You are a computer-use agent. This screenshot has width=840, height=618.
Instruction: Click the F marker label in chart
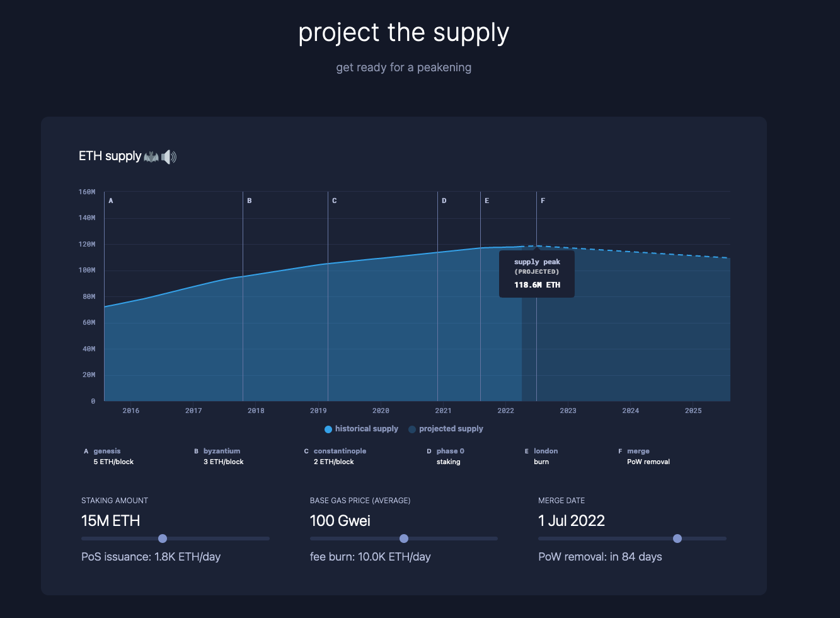(x=543, y=201)
